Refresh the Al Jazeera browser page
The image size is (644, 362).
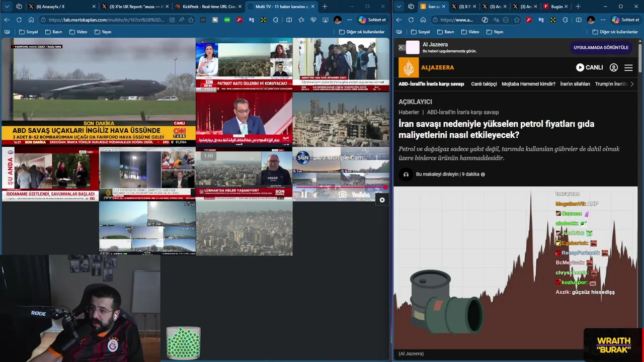point(411,20)
